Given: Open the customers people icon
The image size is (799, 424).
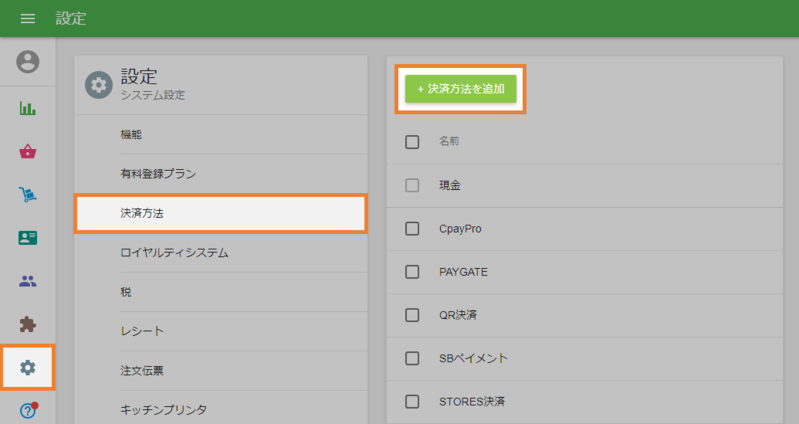Looking at the screenshot, I should 28,281.
